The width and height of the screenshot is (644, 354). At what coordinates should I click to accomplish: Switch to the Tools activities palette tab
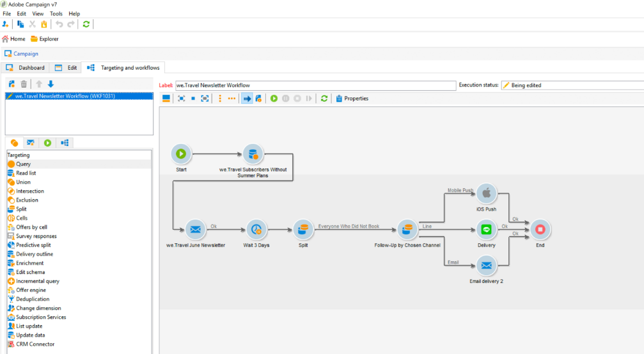65,143
